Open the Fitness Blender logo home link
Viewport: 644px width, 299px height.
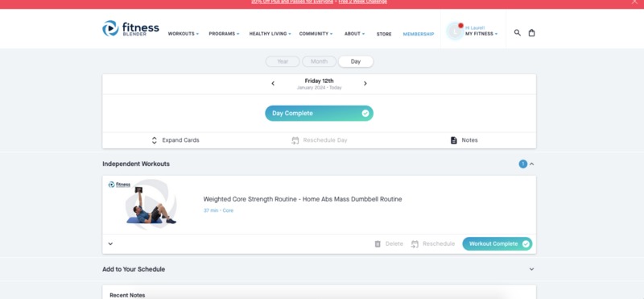[x=130, y=29]
